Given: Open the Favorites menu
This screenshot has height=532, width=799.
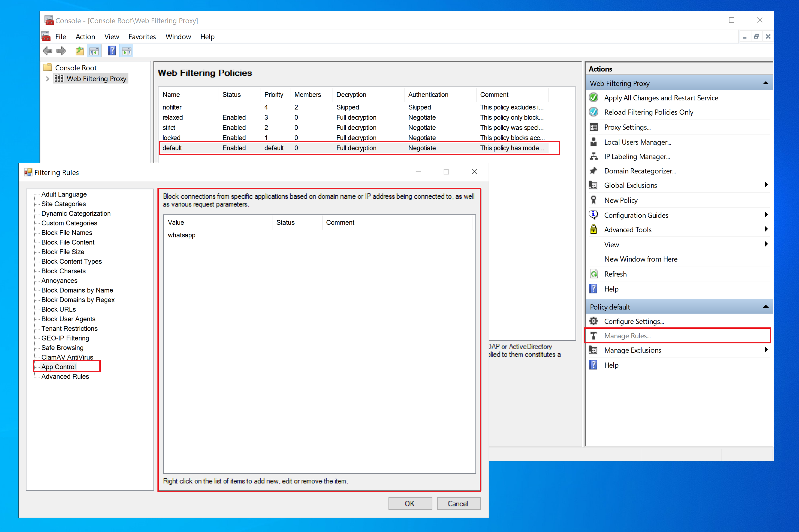Looking at the screenshot, I should [142, 37].
